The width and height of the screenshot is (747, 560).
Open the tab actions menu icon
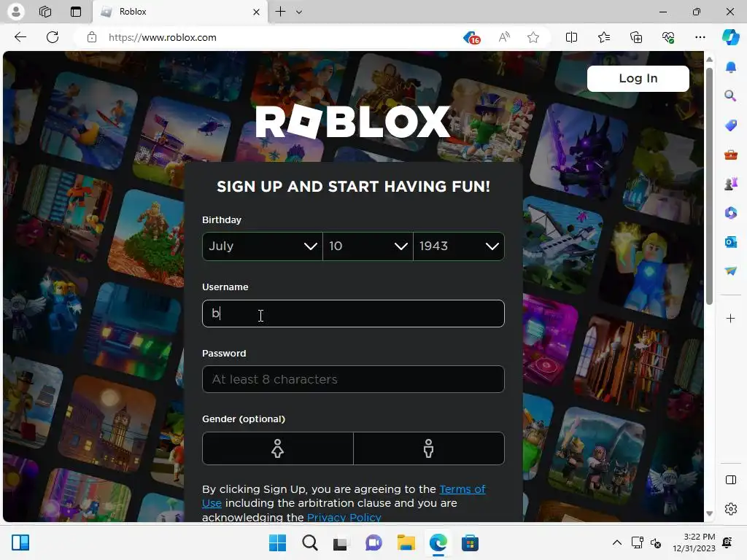pos(76,12)
